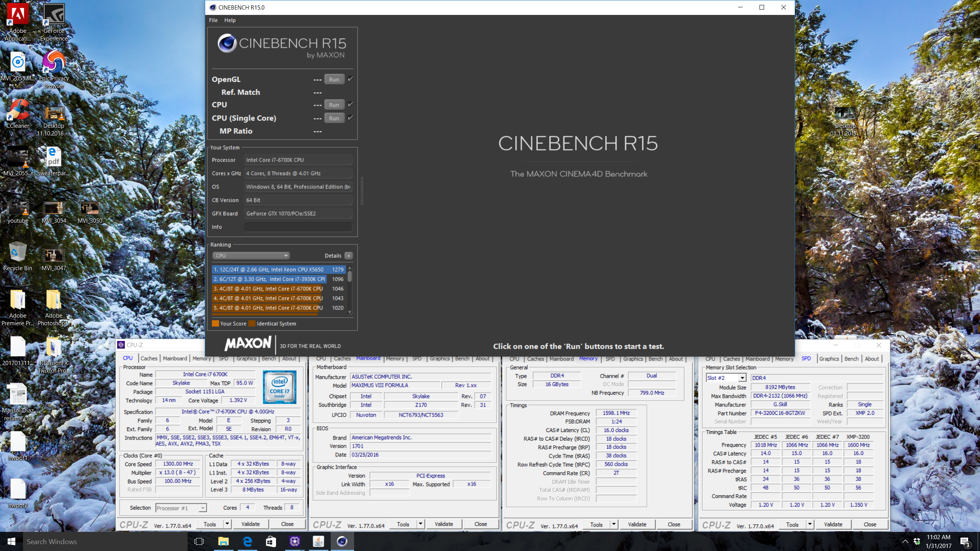The image size is (980, 551).
Task: Run the CPU Single Core benchmark
Action: [334, 118]
